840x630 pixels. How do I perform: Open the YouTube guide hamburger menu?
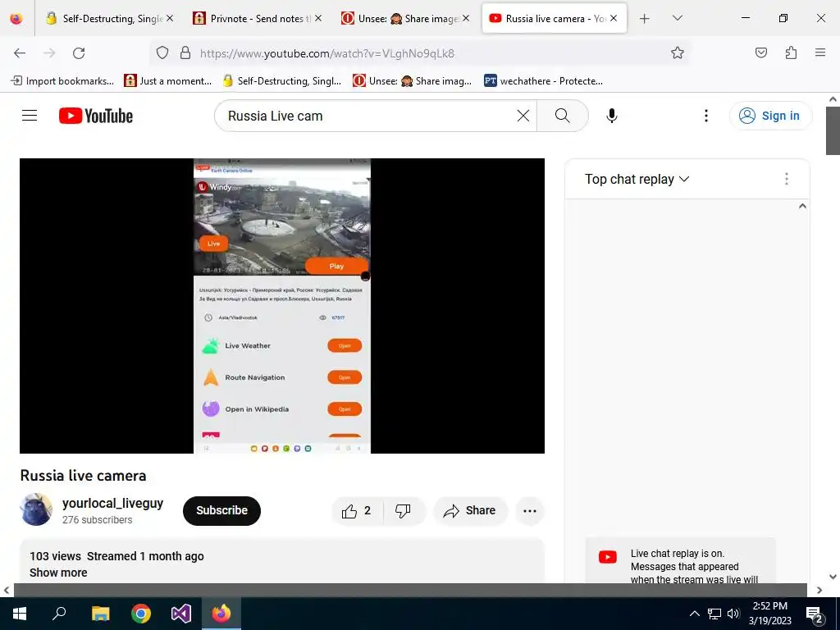[x=30, y=116]
